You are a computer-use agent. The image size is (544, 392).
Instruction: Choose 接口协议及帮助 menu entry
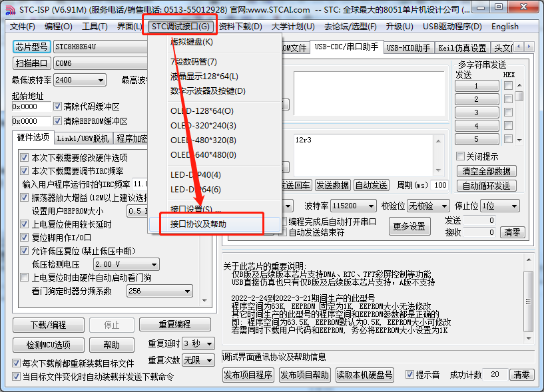(214, 224)
